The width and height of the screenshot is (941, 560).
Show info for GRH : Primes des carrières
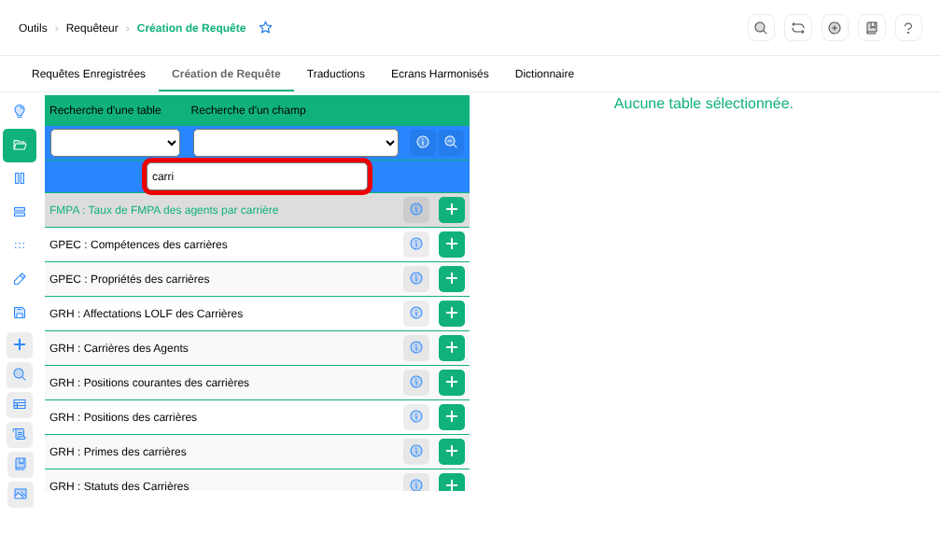(x=416, y=452)
